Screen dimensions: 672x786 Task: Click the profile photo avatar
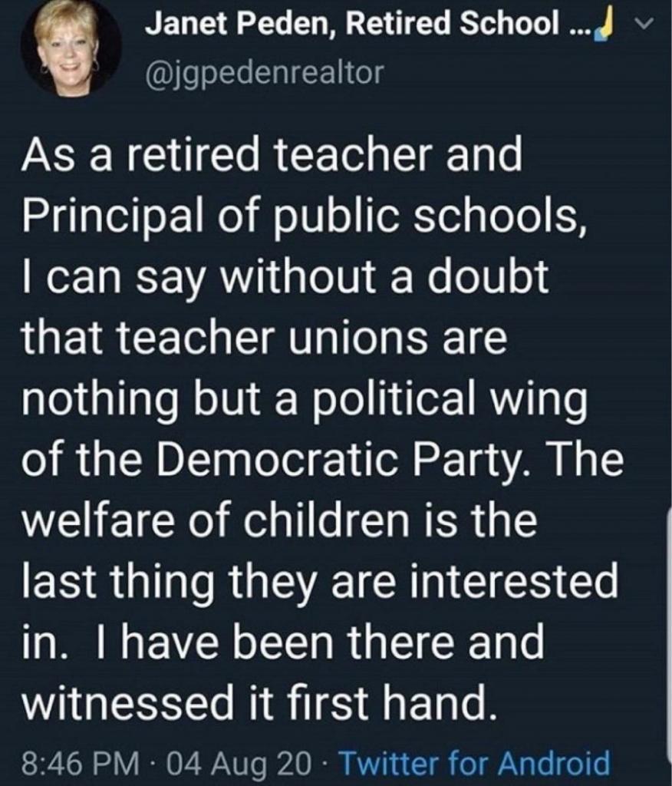pos(69,48)
